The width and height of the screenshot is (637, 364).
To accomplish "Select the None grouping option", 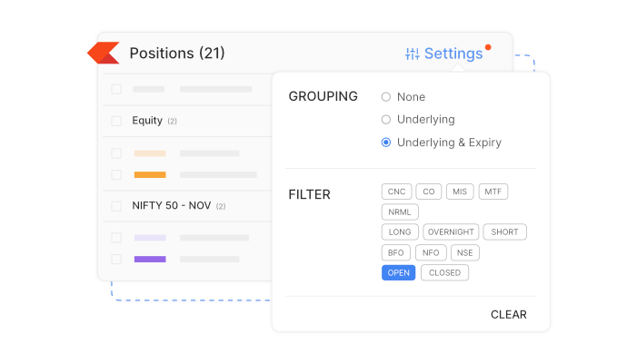I will (386, 97).
